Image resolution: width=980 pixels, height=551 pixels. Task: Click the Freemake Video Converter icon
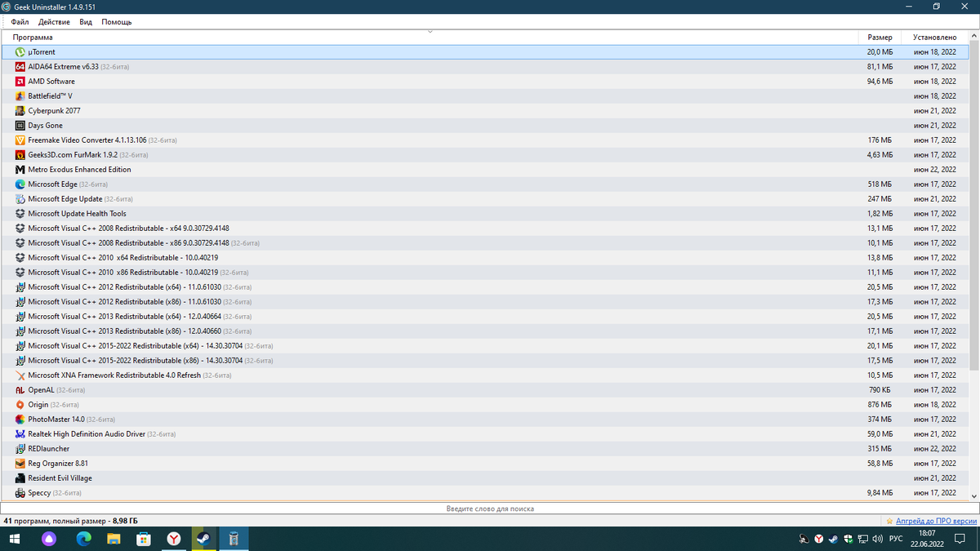pos(20,140)
